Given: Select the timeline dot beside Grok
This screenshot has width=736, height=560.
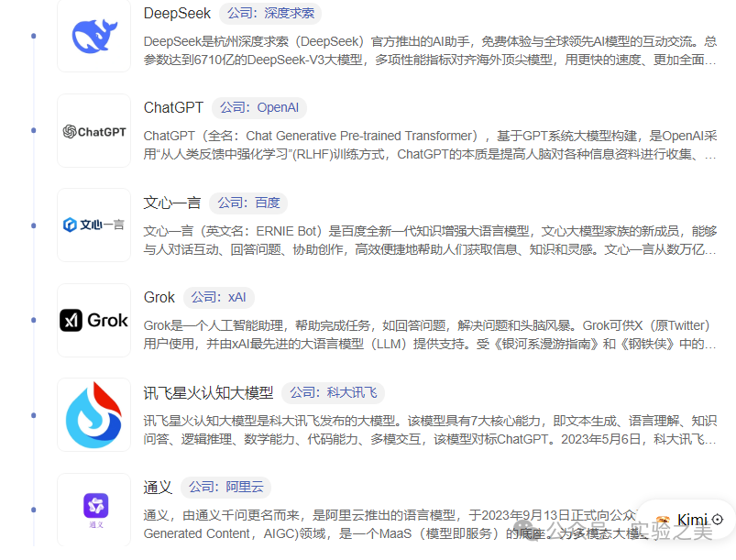Looking at the screenshot, I should point(33,320).
